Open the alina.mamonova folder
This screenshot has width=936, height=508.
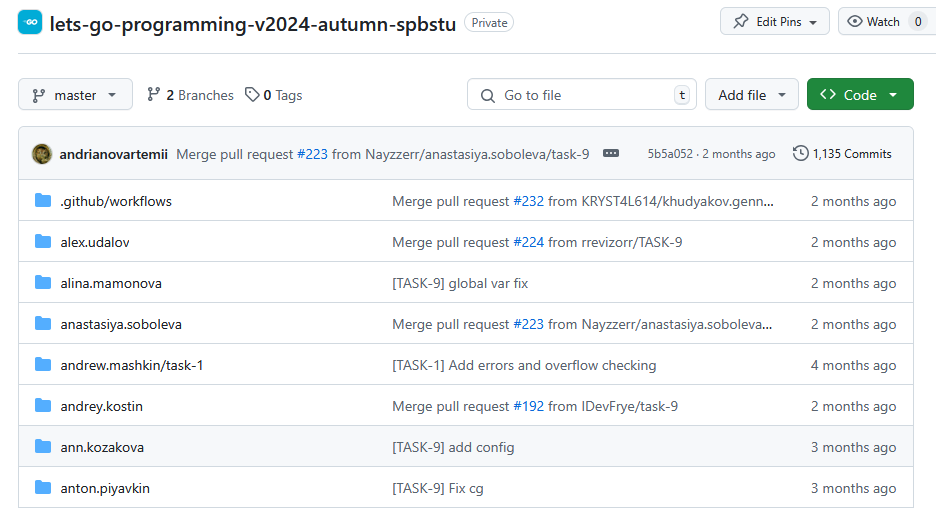coord(111,283)
